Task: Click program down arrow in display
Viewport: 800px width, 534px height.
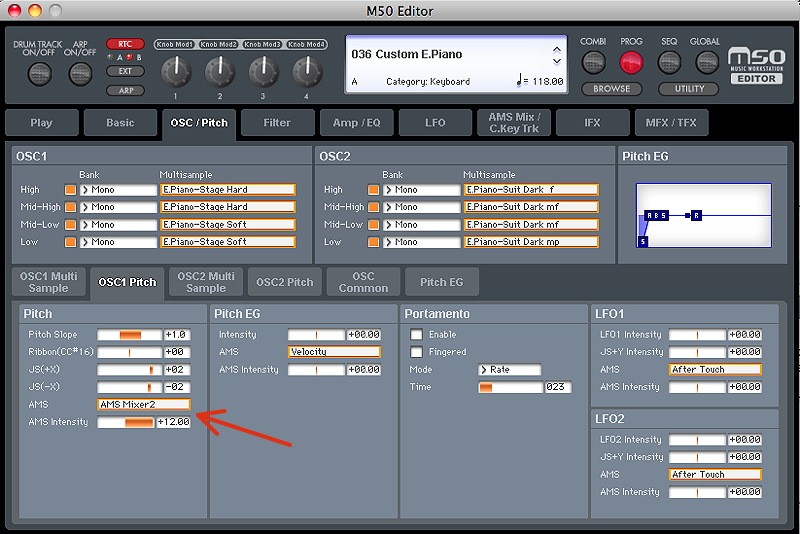Action: click(x=557, y=61)
